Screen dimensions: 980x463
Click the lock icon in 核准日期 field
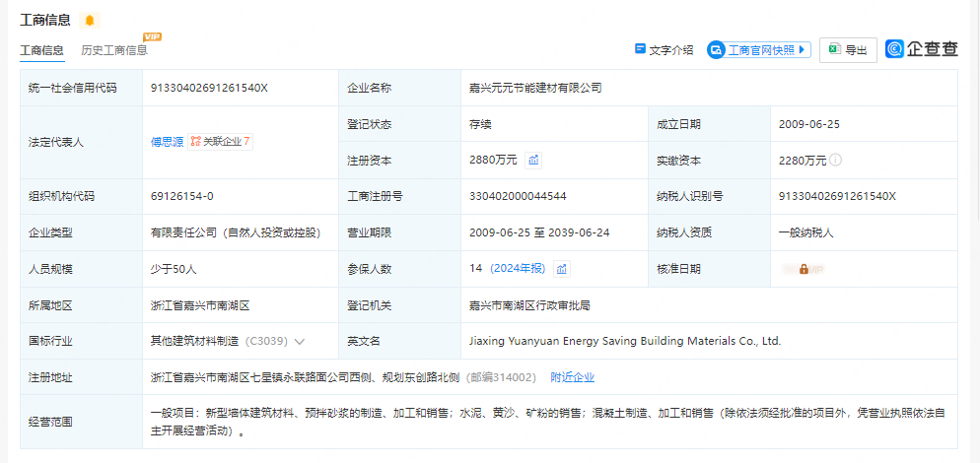click(804, 268)
